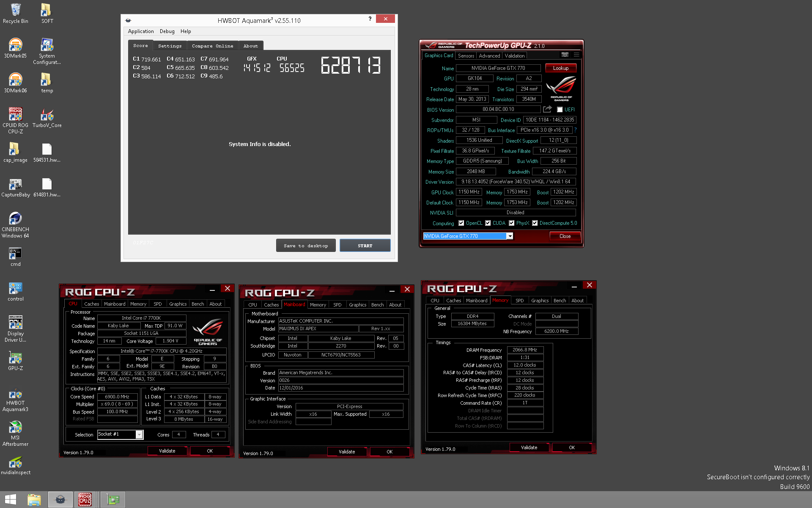
Task: Open Bench tab in Mainboard CPU-Z window
Action: pyautogui.click(x=378, y=305)
